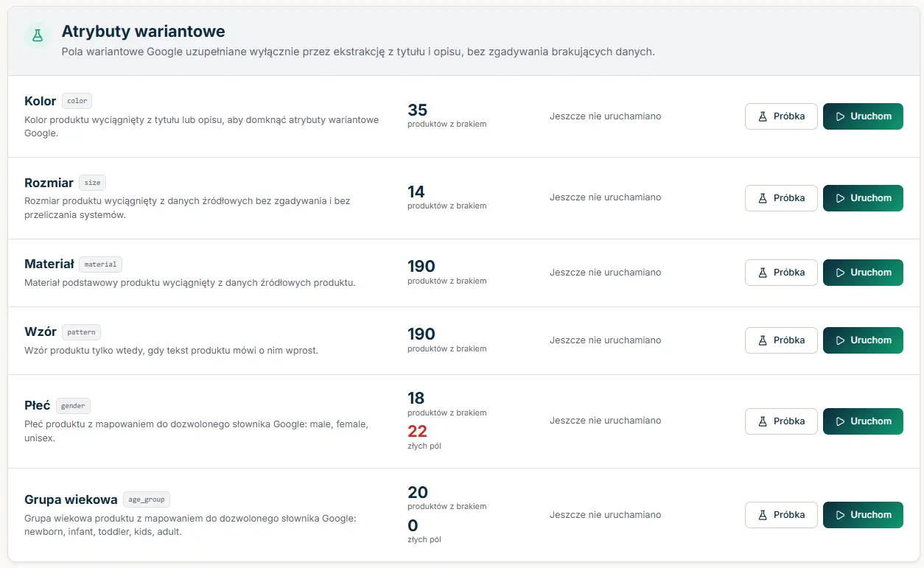The width and height of the screenshot is (924, 568).
Task: Click the material tag beside Materiał
Action: point(100,264)
